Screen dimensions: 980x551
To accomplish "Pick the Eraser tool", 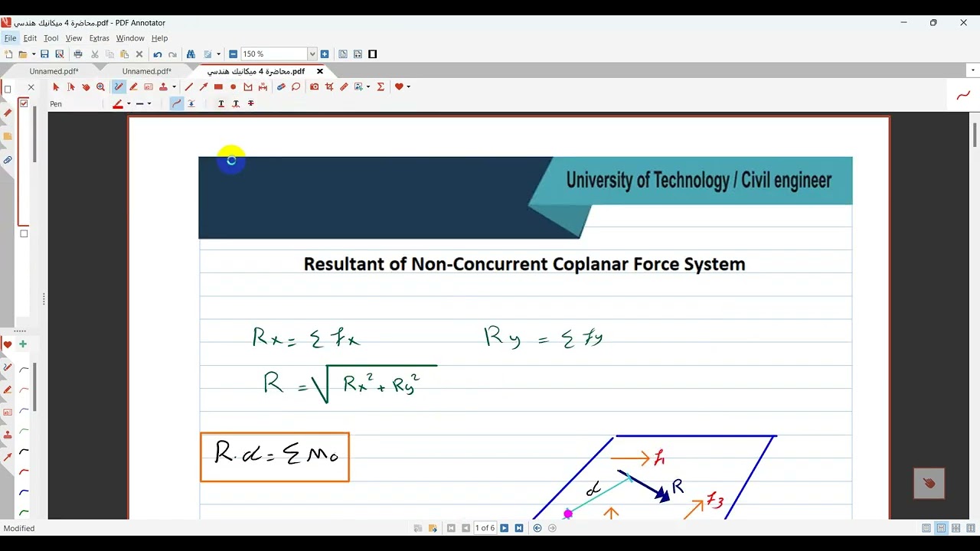I will click(281, 87).
